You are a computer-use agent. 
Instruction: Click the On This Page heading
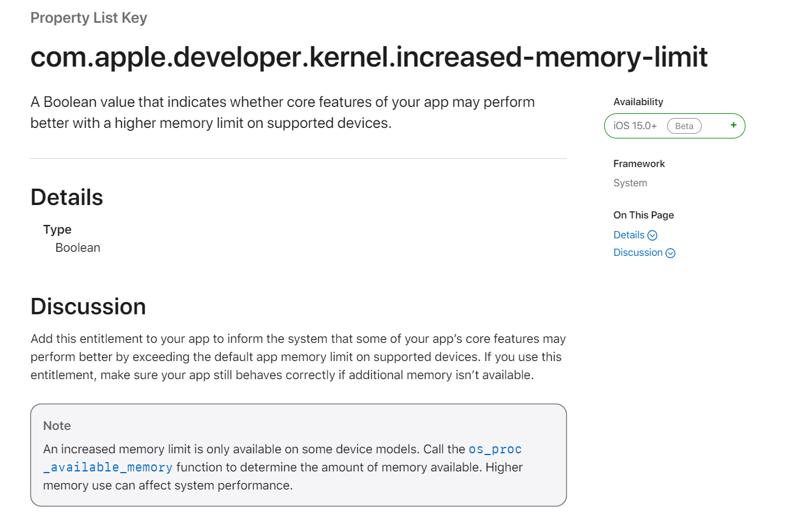[x=643, y=215]
